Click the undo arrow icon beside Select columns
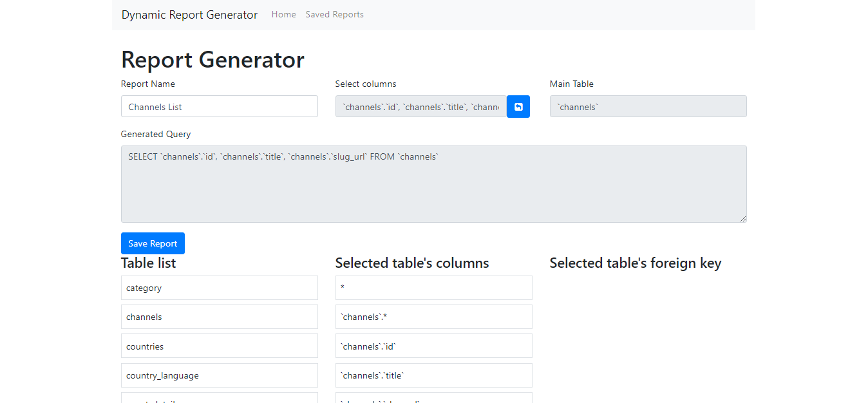868x403 pixels. [x=518, y=106]
